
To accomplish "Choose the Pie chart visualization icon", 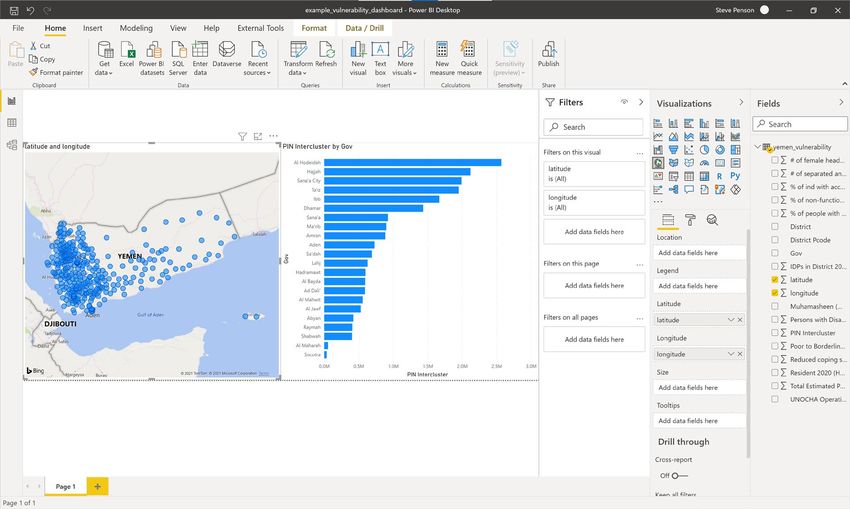I will [x=704, y=150].
